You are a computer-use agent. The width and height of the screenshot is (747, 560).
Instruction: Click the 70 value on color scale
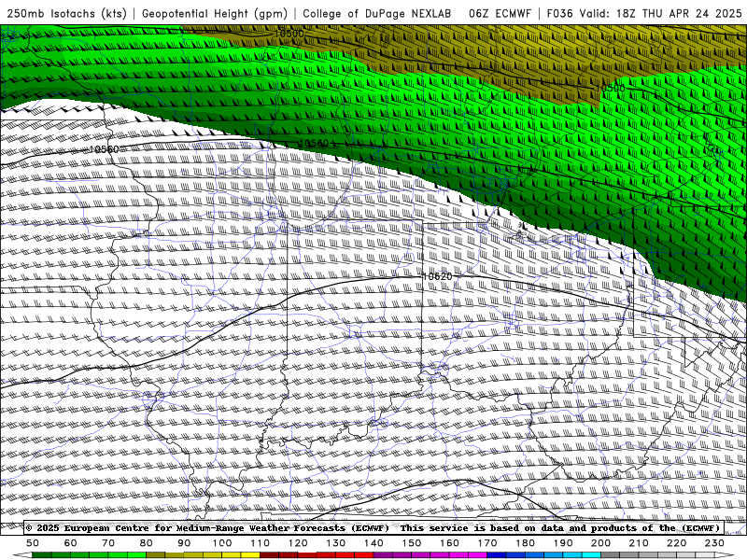pyautogui.click(x=108, y=543)
